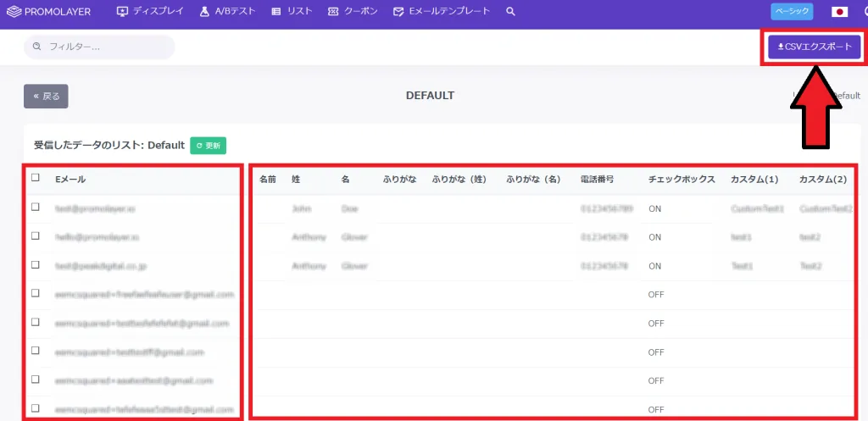
Task: Click the Eメール column header
Action: coord(70,180)
